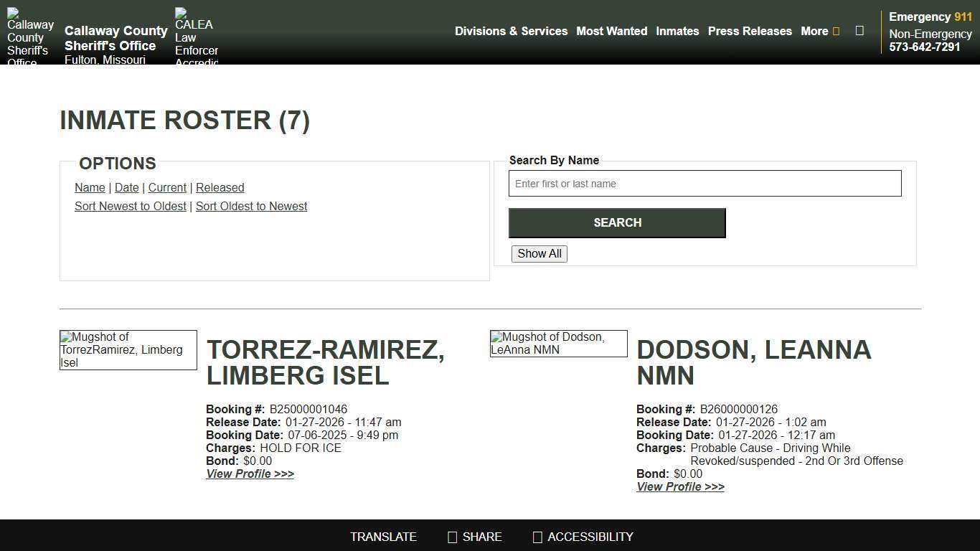Screen dimensions: 980x551
Task: Filter roster to show Released inmates
Action: [x=220, y=187]
